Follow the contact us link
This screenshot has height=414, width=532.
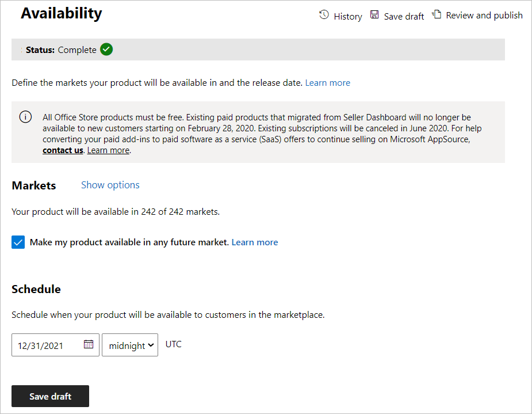pyautogui.click(x=63, y=150)
